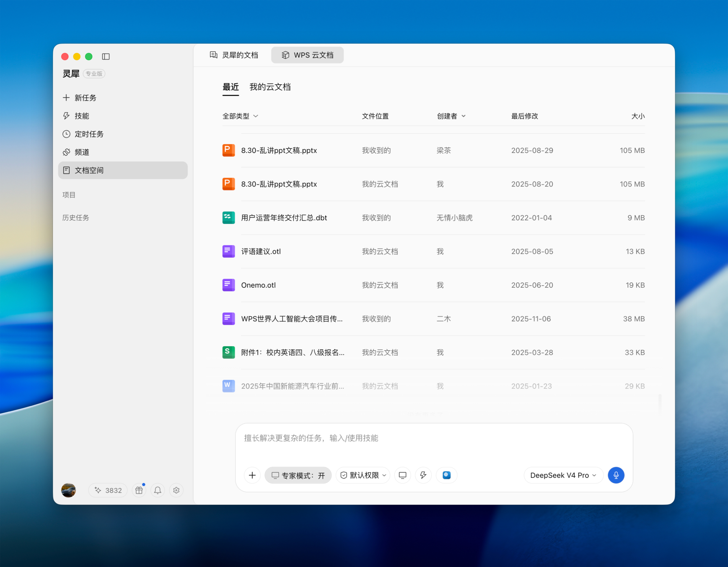Click the 灵犀 app title
728x567 pixels.
coord(71,73)
